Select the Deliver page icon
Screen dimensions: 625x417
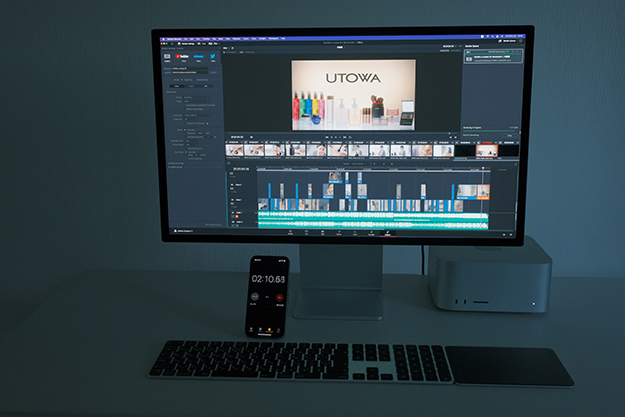(x=387, y=232)
